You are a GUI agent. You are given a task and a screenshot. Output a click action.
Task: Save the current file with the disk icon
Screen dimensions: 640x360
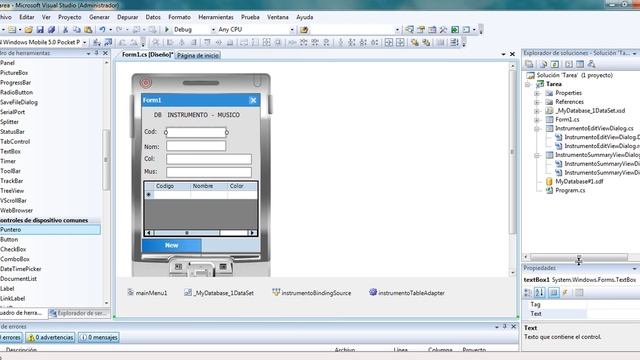(40, 30)
